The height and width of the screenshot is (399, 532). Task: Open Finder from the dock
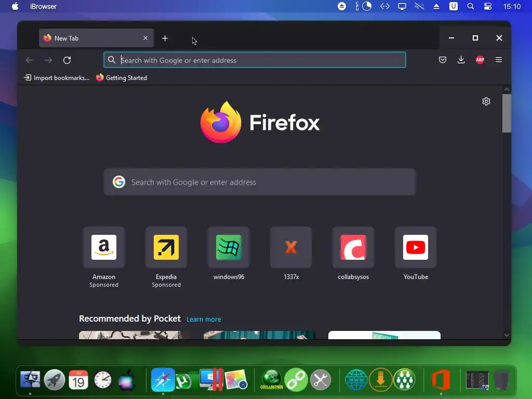[30, 380]
